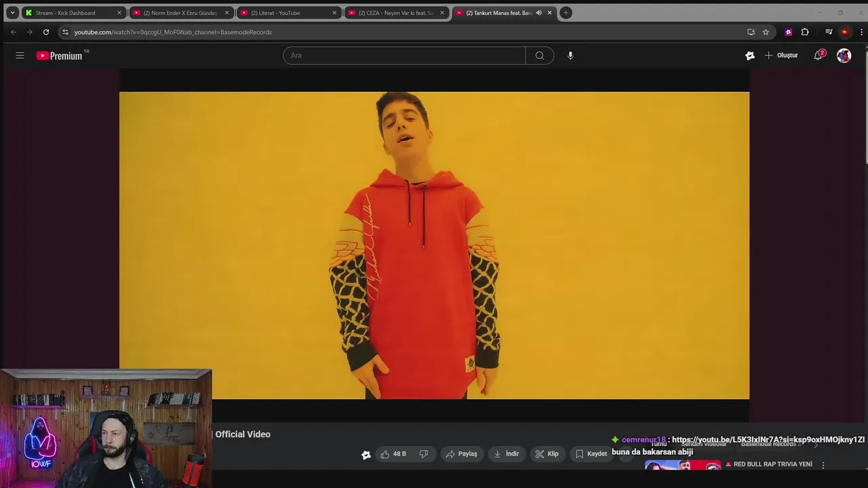Switch to CEZA - Neyim Var ki tab

(x=395, y=13)
